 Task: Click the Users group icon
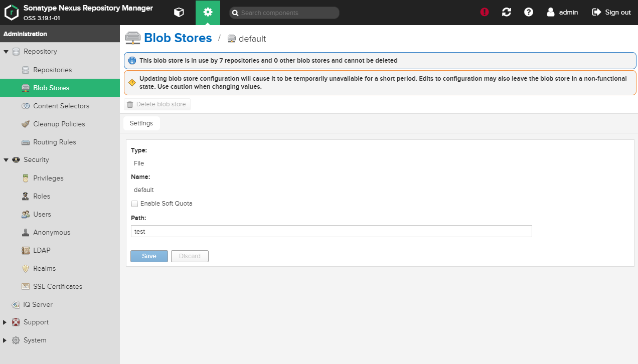pos(26,215)
